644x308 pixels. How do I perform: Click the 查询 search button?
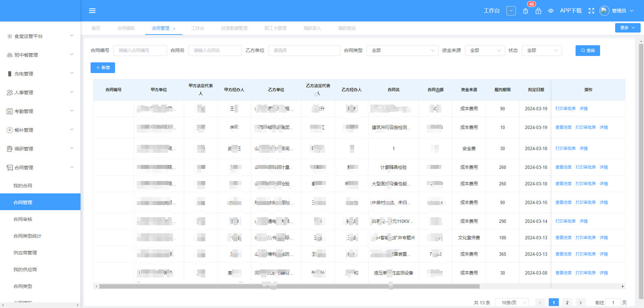[x=588, y=50]
